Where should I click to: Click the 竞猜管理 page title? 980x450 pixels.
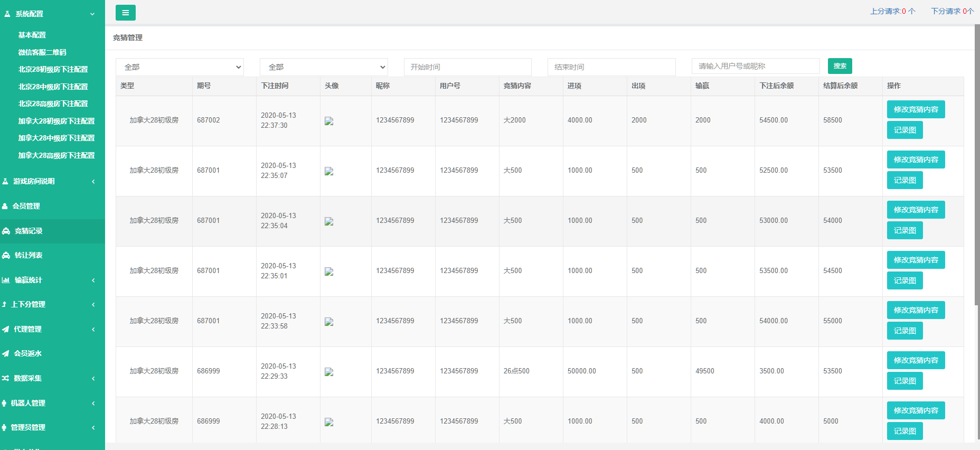tap(128, 37)
